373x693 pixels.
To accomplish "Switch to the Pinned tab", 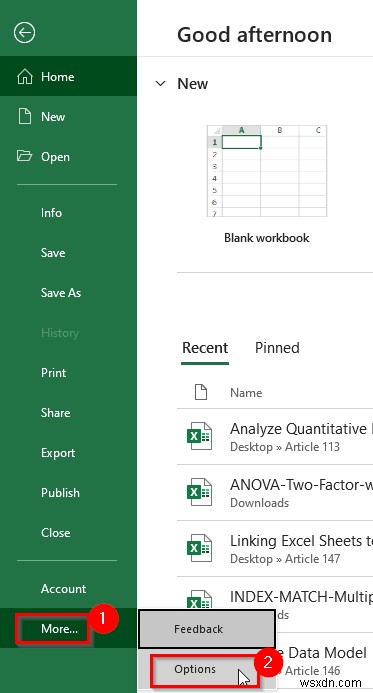I will [277, 348].
